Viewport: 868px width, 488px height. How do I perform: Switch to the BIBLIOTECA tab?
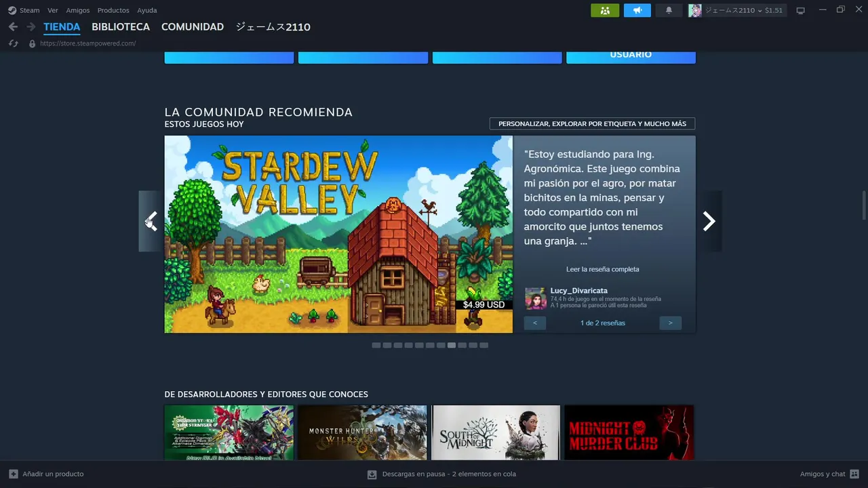pyautogui.click(x=121, y=27)
